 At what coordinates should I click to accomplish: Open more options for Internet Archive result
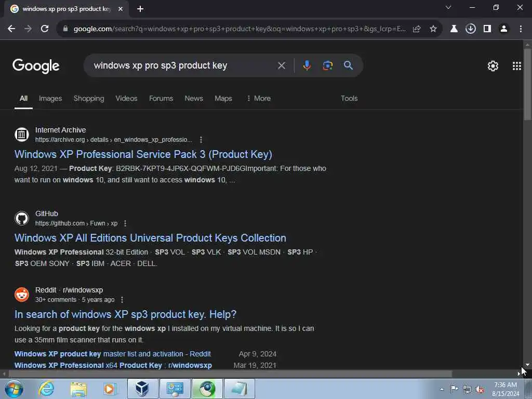[x=201, y=140]
